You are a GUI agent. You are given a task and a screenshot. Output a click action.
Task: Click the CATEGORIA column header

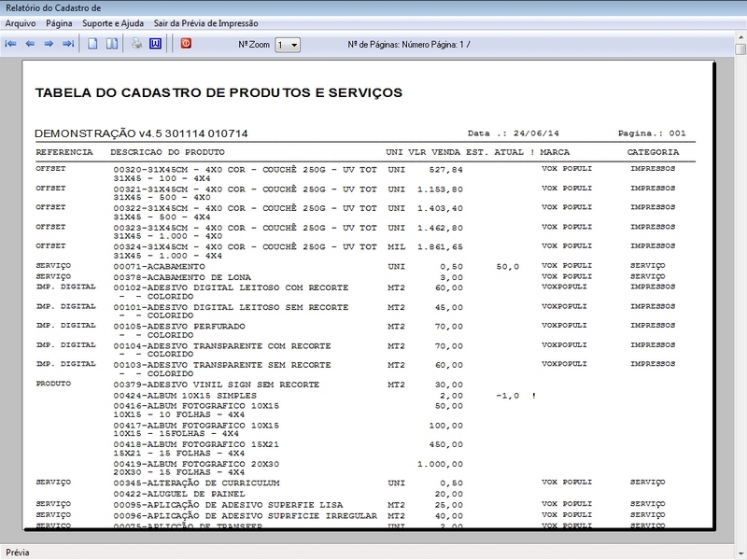653,152
